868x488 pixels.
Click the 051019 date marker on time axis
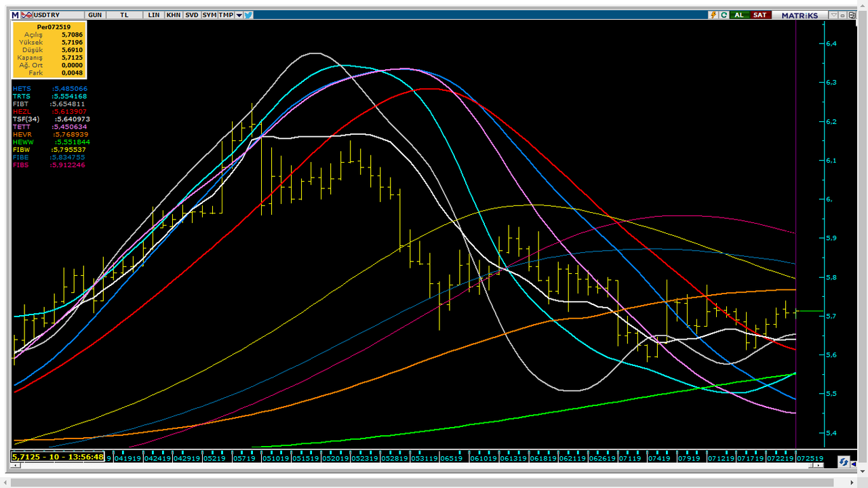(275, 458)
